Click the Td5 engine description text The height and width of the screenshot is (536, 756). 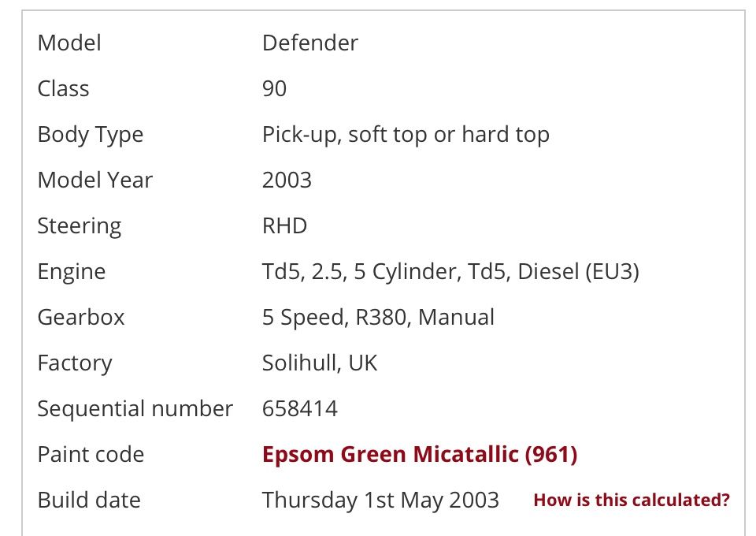tap(450, 272)
